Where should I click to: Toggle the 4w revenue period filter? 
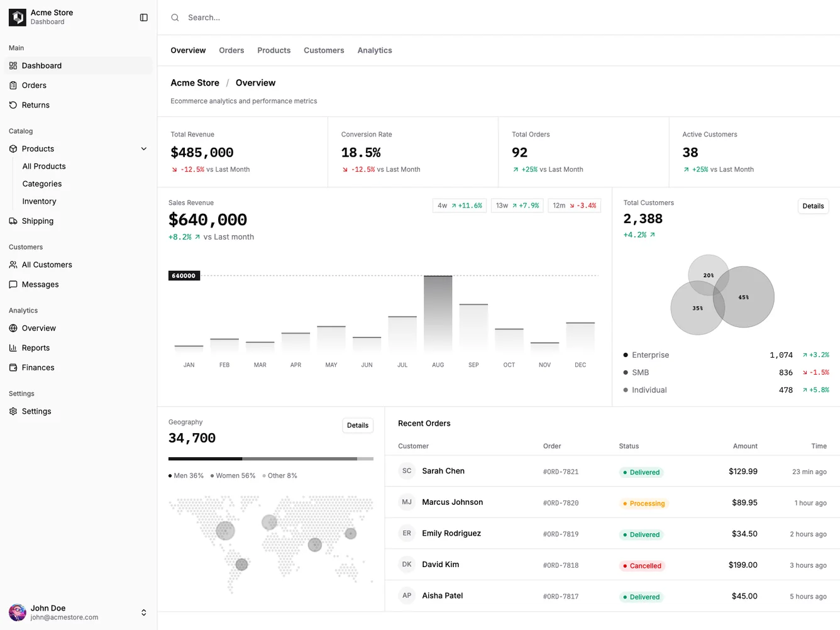tap(459, 205)
